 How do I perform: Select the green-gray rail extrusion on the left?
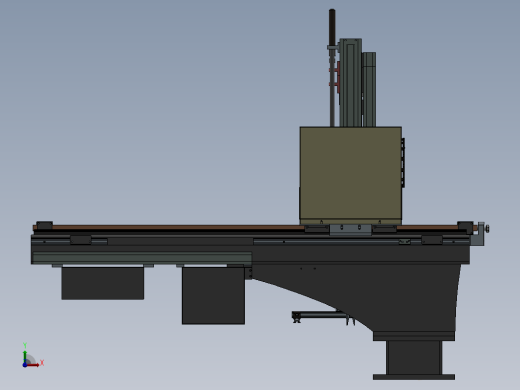(x=142, y=257)
